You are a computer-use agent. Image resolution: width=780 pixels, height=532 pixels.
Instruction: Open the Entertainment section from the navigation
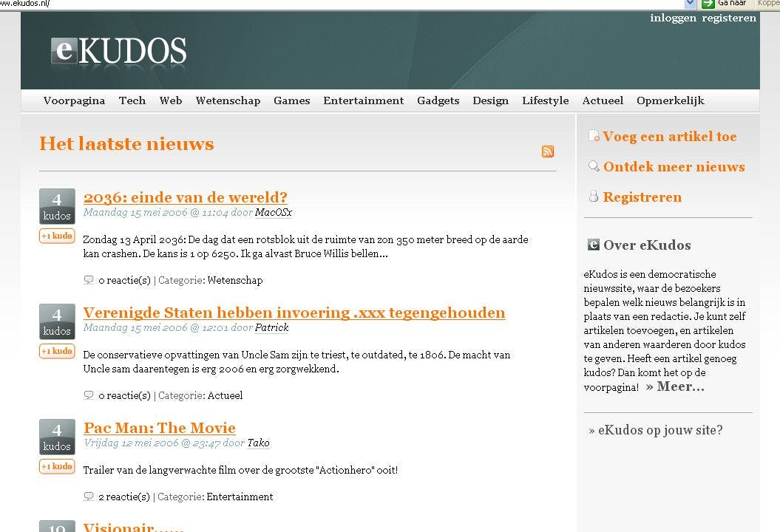[x=363, y=100]
